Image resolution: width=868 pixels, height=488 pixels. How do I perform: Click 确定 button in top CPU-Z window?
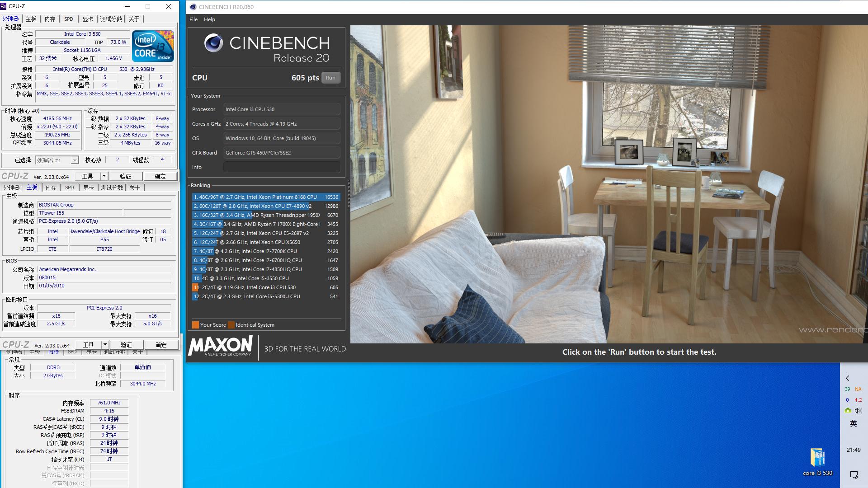click(x=160, y=176)
